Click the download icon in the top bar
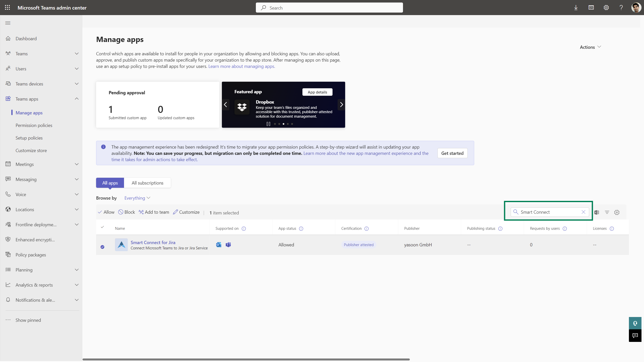This screenshot has width=644, height=362. coord(576,8)
